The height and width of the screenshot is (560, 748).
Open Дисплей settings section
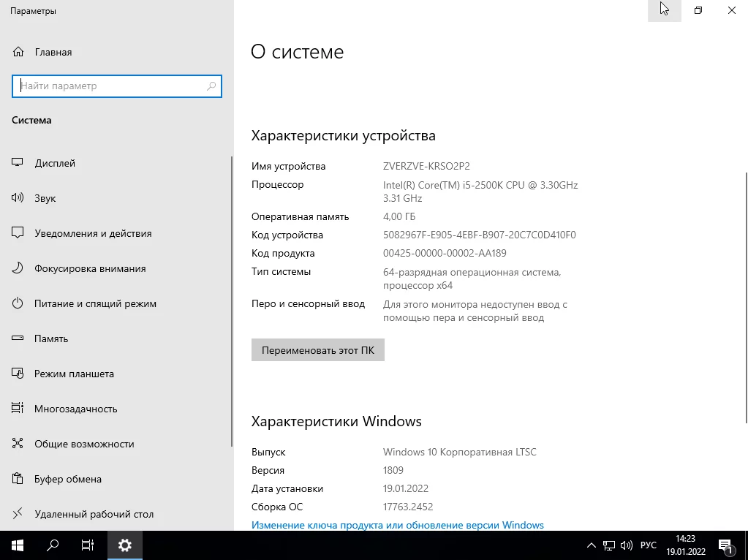(x=55, y=163)
